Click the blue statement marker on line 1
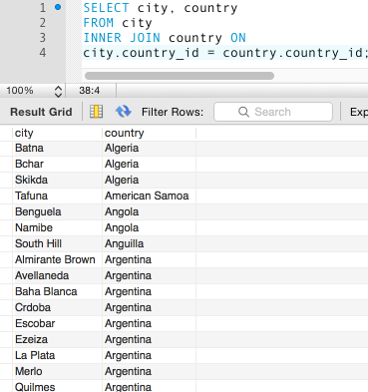368x392 pixels. tap(58, 7)
